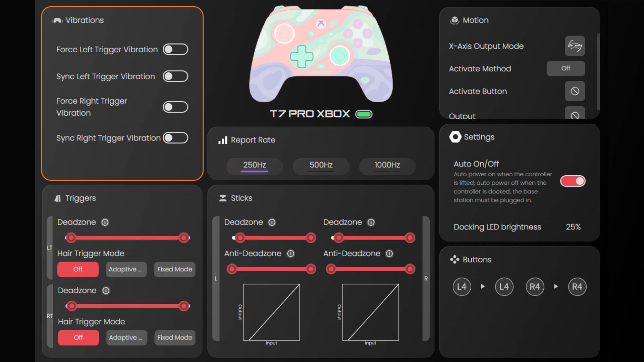This screenshot has height=362, width=644.
Task: Select the source L4 button circle
Action: (x=462, y=287)
